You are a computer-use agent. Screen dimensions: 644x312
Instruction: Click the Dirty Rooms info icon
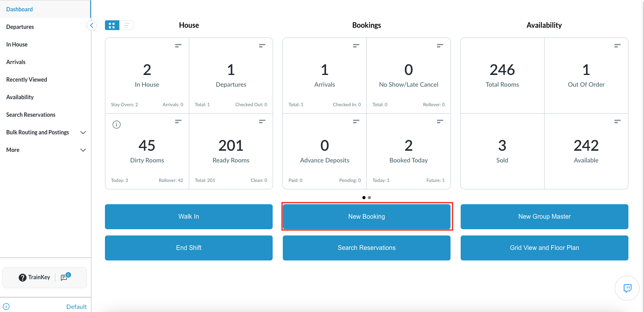pos(116,125)
